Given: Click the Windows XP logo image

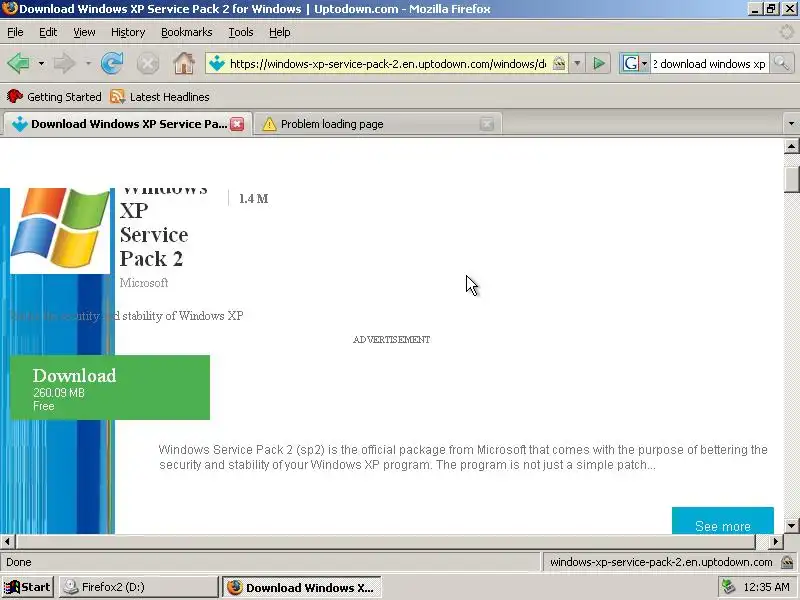Looking at the screenshot, I should tap(60, 231).
